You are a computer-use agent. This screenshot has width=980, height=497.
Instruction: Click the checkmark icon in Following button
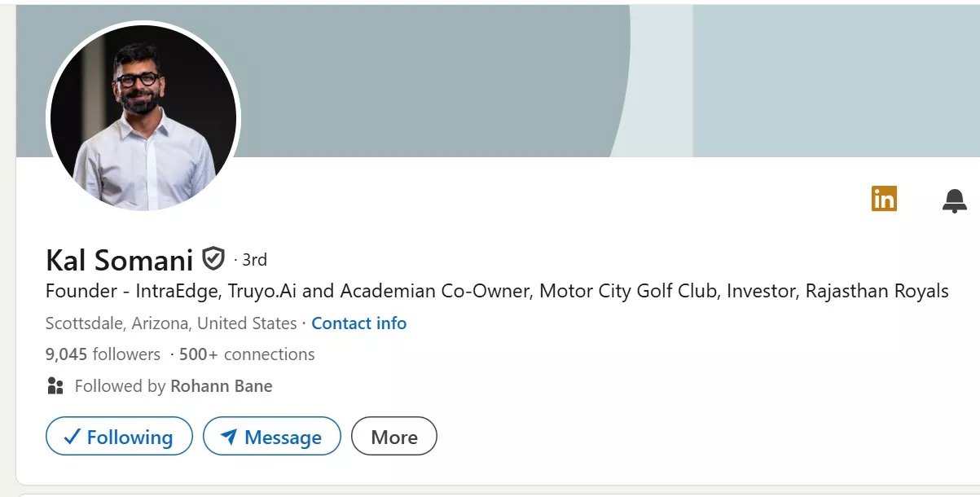pyautogui.click(x=72, y=438)
